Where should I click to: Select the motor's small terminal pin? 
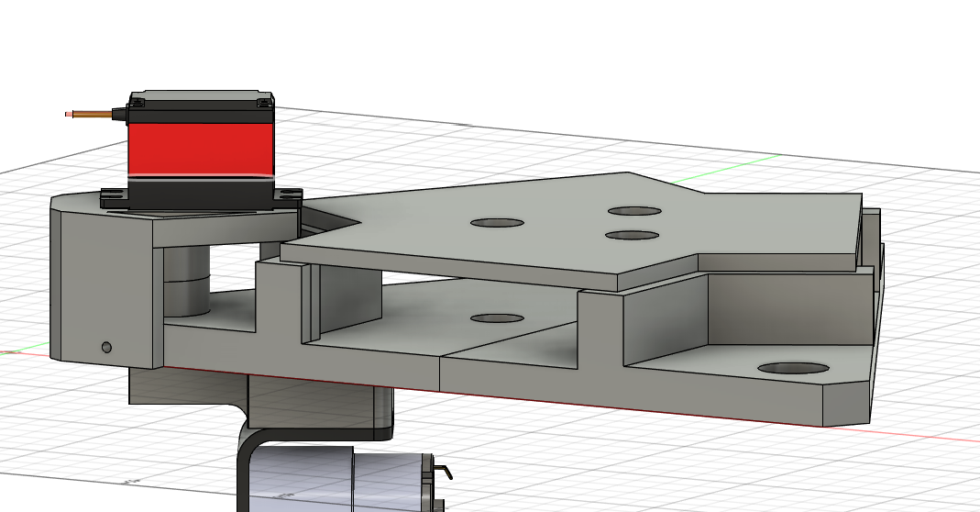(445, 472)
